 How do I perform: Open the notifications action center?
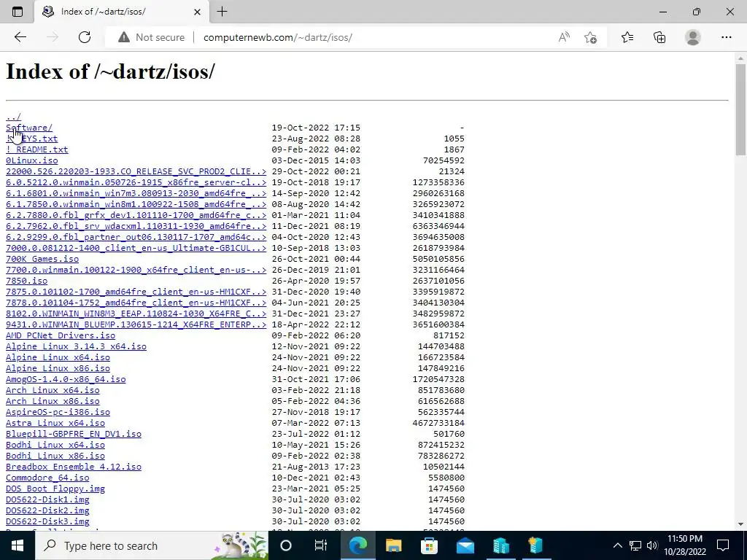pos(723,545)
